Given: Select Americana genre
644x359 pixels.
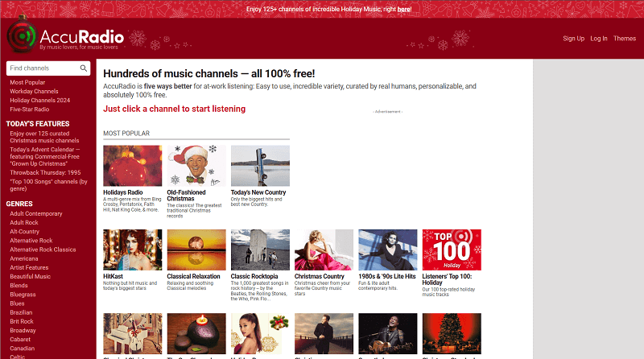Looking at the screenshot, I should click(x=24, y=258).
